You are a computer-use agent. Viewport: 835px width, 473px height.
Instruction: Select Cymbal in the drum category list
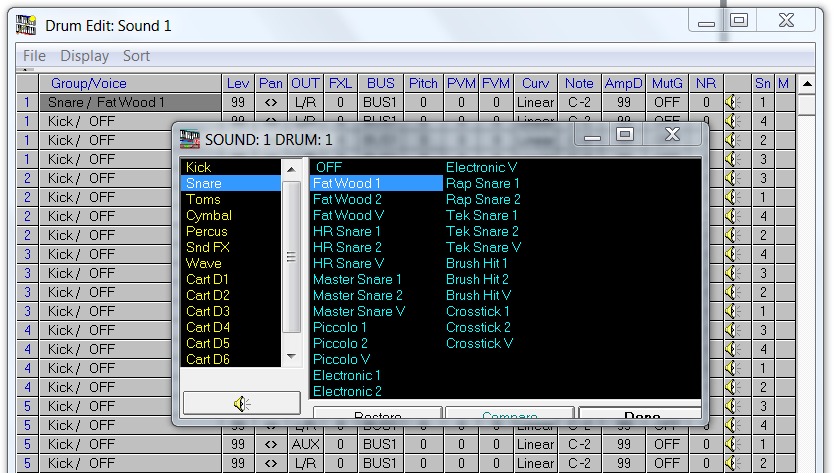point(208,215)
